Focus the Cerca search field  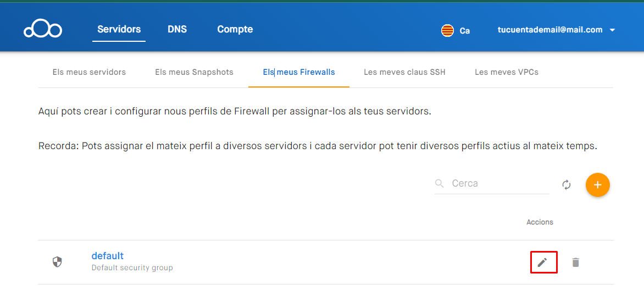[x=497, y=184]
